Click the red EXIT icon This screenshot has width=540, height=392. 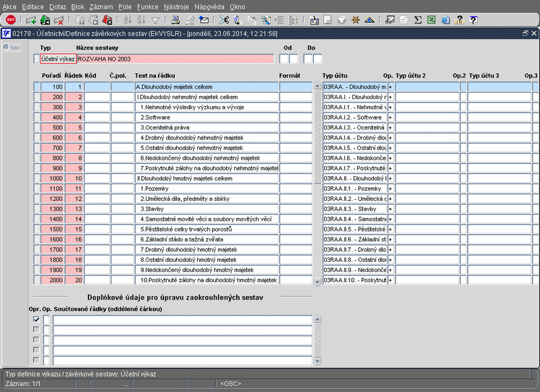click(11, 20)
